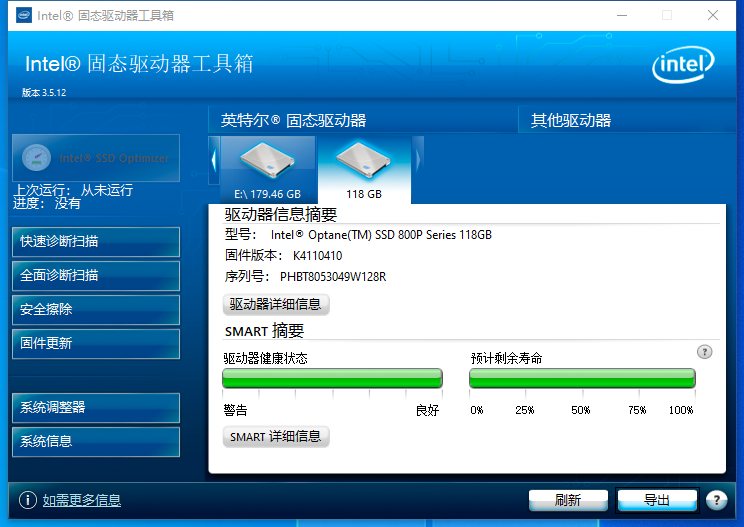Open the 如需更多信息 link
The height and width of the screenshot is (527, 744).
(82, 500)
